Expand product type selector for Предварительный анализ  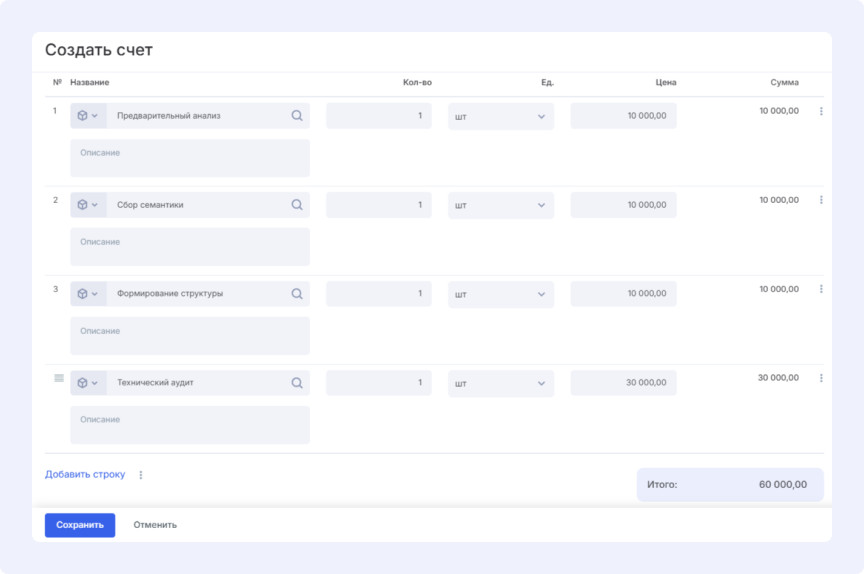pyautogui.click(x=88, y=116)
